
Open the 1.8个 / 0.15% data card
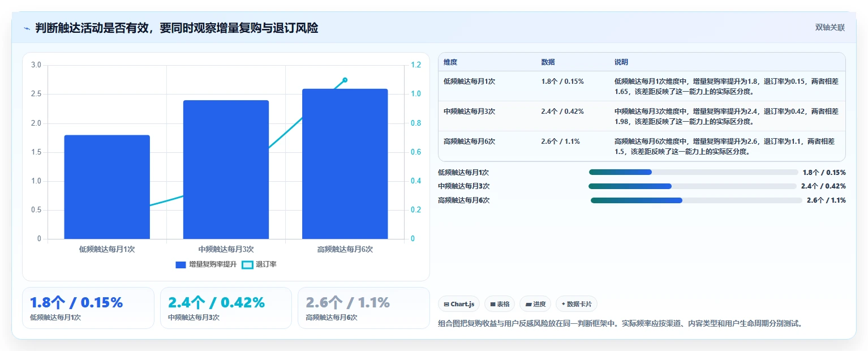88,308
